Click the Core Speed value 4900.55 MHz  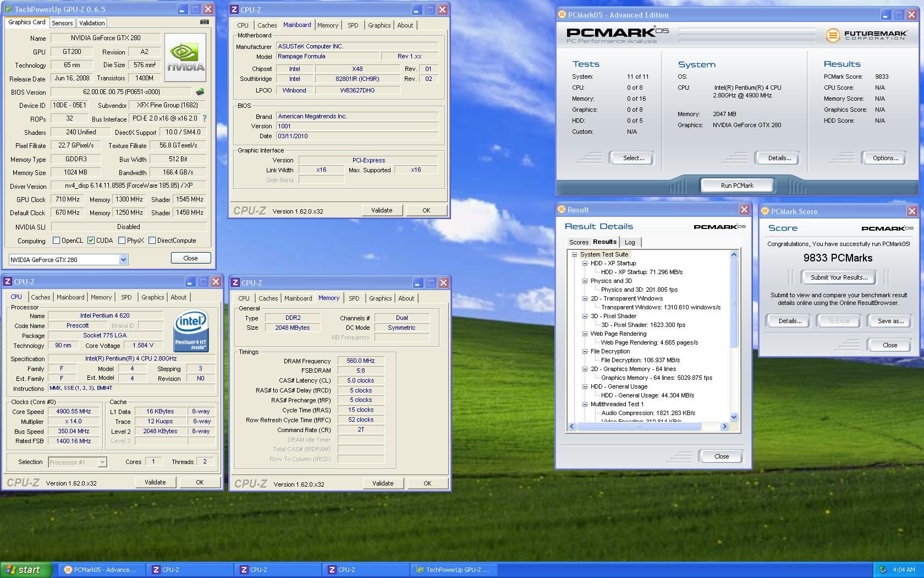tap(74, 411)
